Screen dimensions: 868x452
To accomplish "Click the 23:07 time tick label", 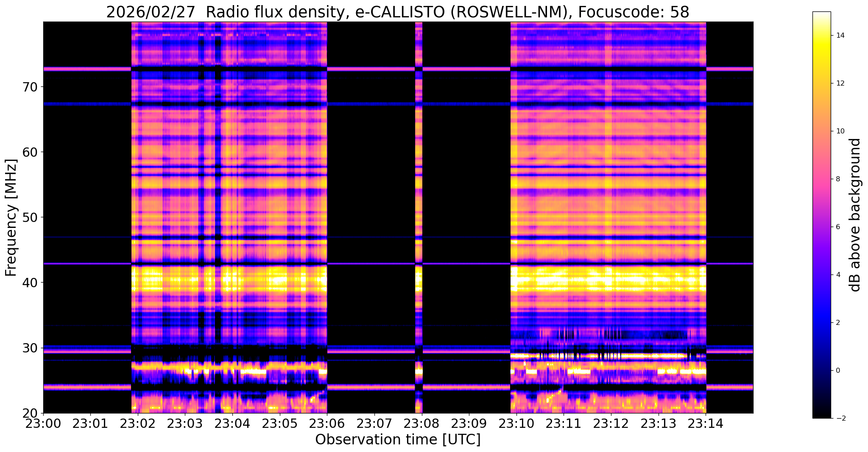I will tap(374, 423).
